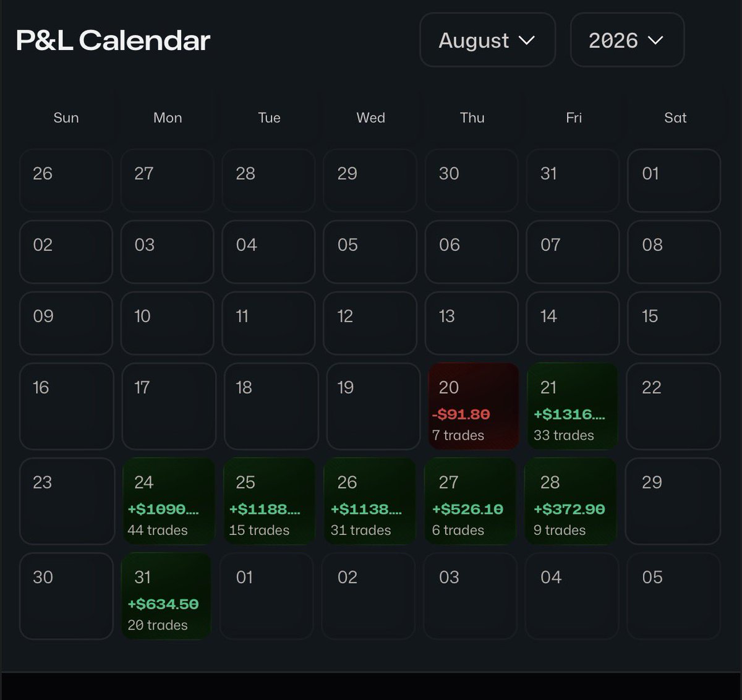
Task: Click the +$1138 profit amount
Action: [x=366, y=509]
